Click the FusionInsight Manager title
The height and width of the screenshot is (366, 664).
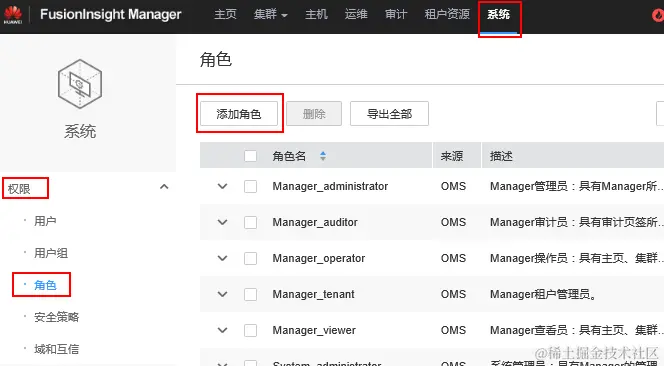point(111,14)
